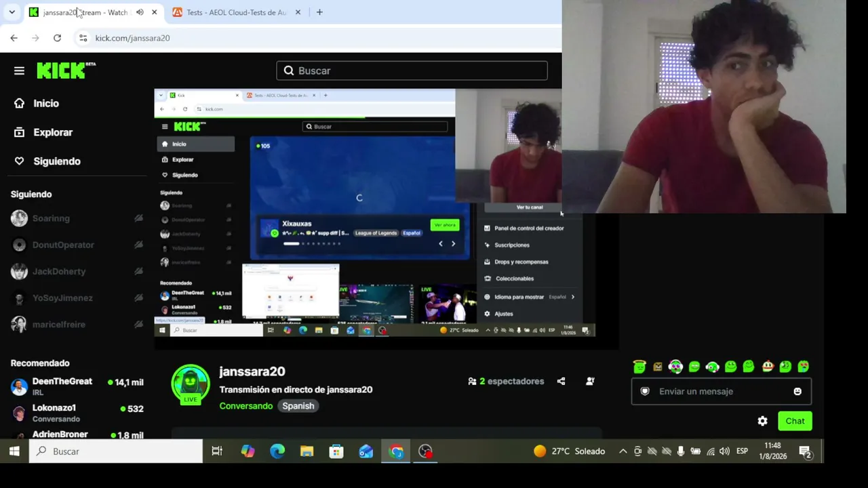Go back to the previous page
The height and width of the screenshot is (488, 868).
coord(14,38)
